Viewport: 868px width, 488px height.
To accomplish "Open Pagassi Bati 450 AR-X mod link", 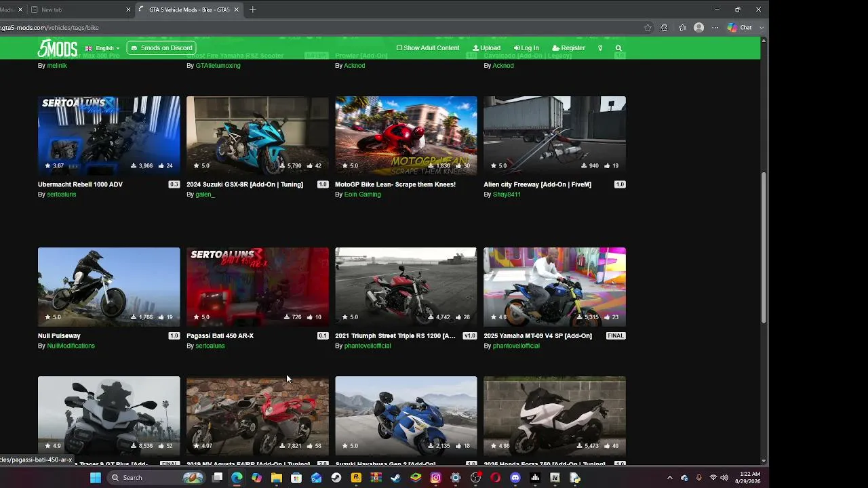I will click(x=220, y=336).
